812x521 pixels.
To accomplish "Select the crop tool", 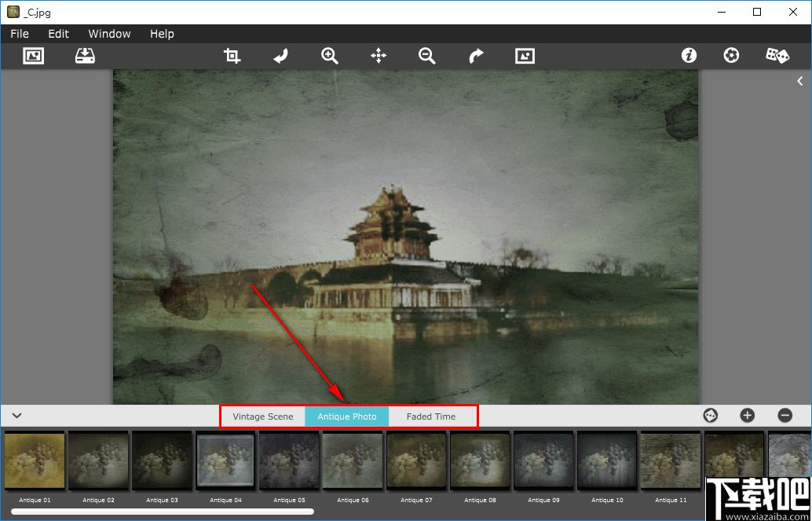I will point(232,56).
